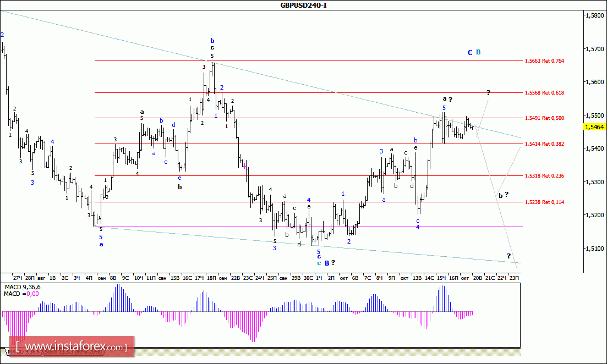This screenshot has width=607, height=364.
Task: Click the 'b ?' forecast wave label
Action: pyautogui.click(x=503, y=195)
